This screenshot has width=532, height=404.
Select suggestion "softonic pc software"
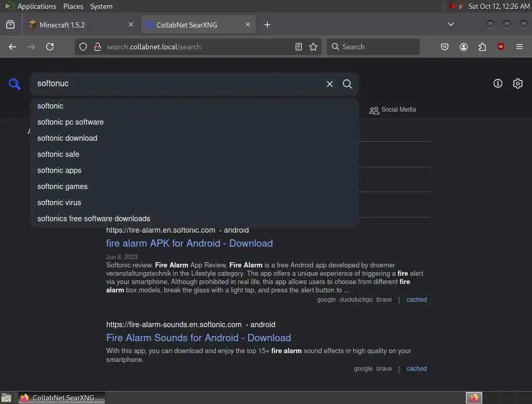click(x=194, y=122)
